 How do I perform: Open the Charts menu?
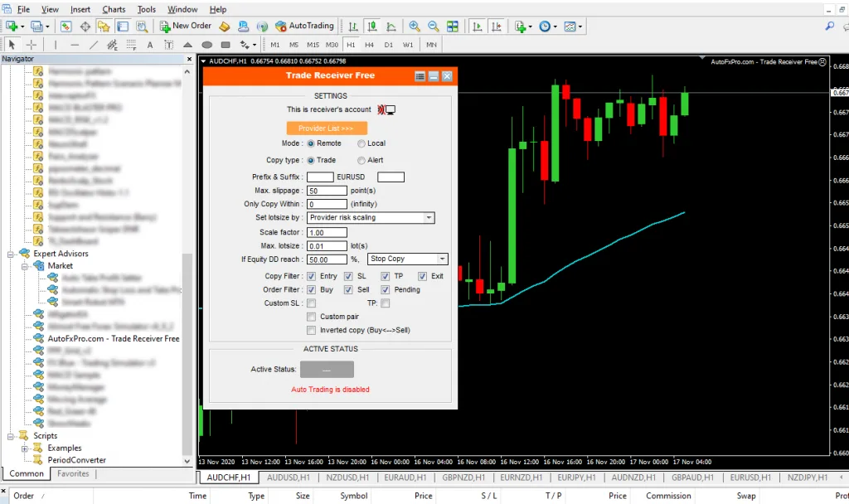pyautogui.click(x=114, y=9)
